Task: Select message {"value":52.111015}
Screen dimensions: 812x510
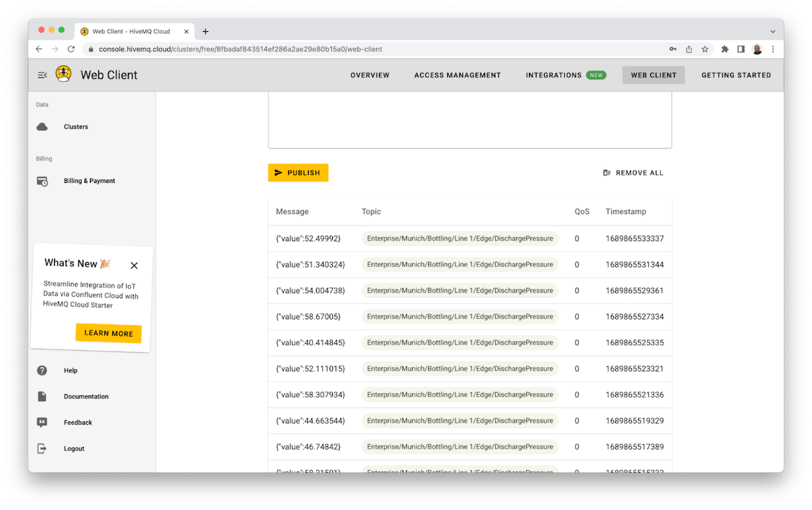Action: pyautogui.click(x=311, y=368)
